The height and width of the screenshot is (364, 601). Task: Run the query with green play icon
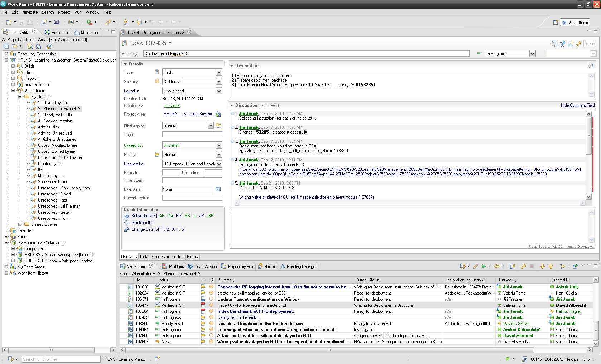pos(484,267)
